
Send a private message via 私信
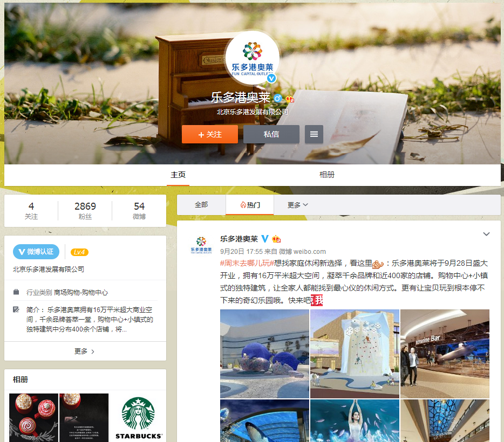pyautogui.click(x=271, y=134)
